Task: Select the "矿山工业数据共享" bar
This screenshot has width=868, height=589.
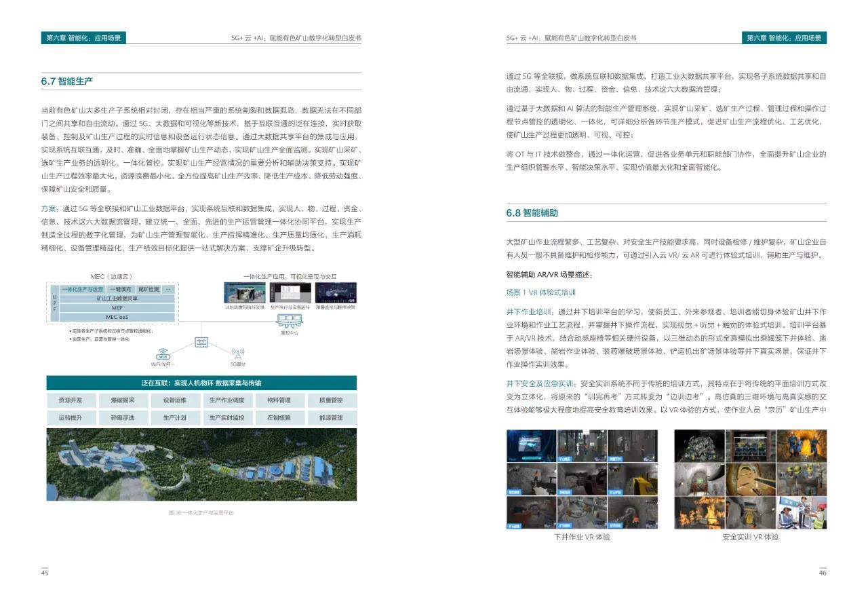Action: (x=117, y=297)
